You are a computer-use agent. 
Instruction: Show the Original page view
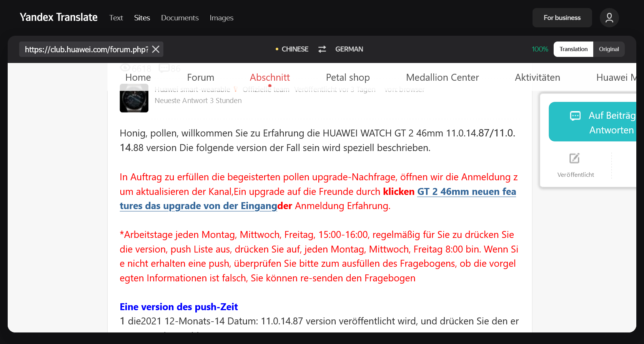[609, 49]
